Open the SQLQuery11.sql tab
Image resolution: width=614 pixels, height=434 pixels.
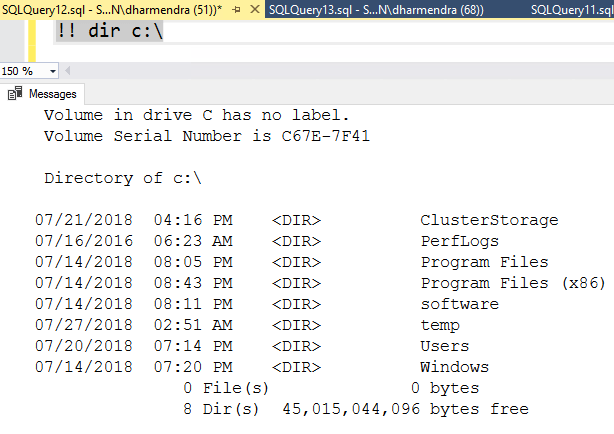tap(572, 9)
